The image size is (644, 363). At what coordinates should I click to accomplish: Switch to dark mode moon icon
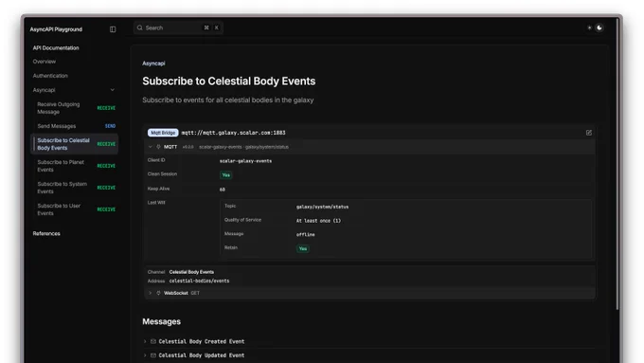point(599,27)
